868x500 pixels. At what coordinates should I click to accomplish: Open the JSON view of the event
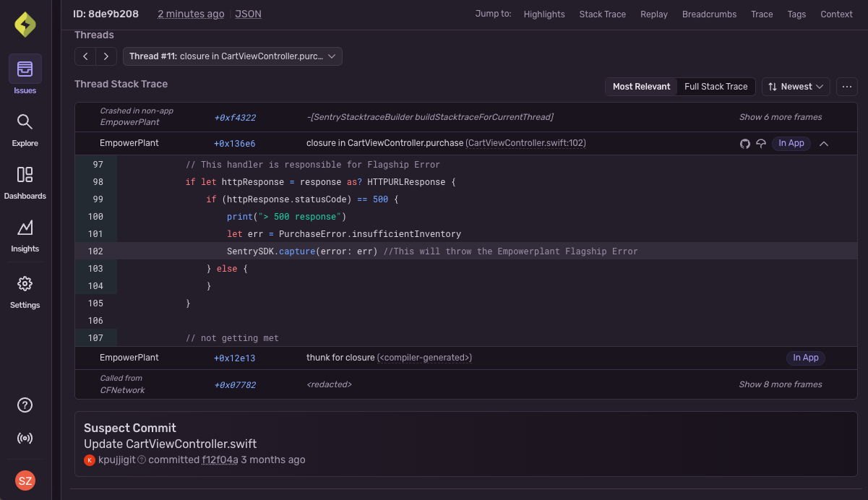248,14
